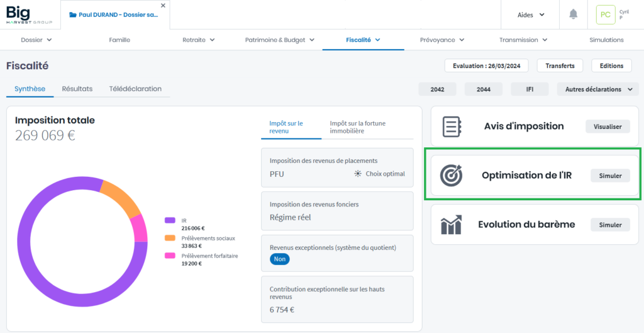Open the Retraite dropdown menu
Screen dimensions: 644x333
(x=198, y=40)
